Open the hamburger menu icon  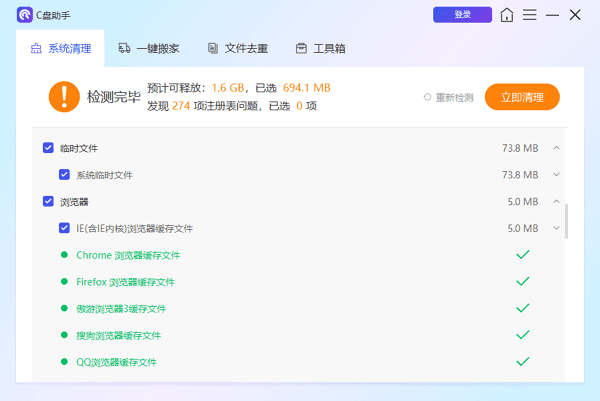pyautogui.click(x=530, y=15)
